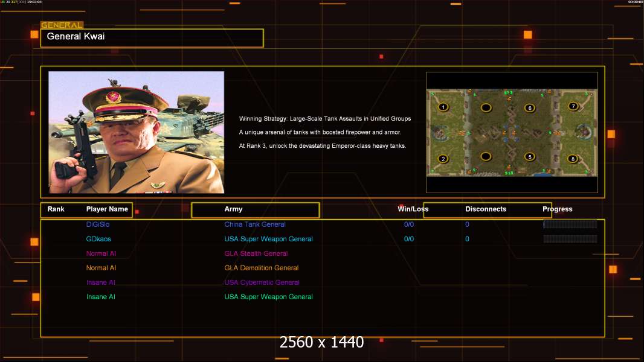Click start position 7 marker
The width and height of the screenshot is (644, 362).
(573, 106)
